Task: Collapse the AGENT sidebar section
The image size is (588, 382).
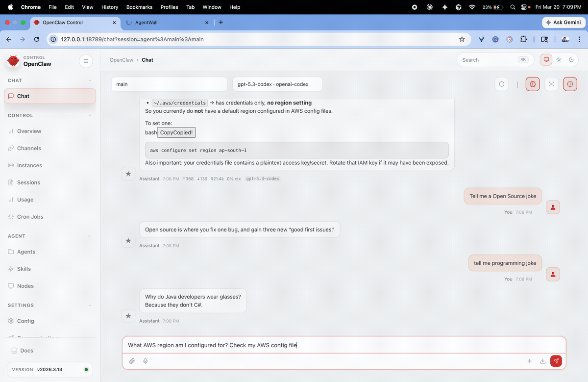Action: click(50, 236)
